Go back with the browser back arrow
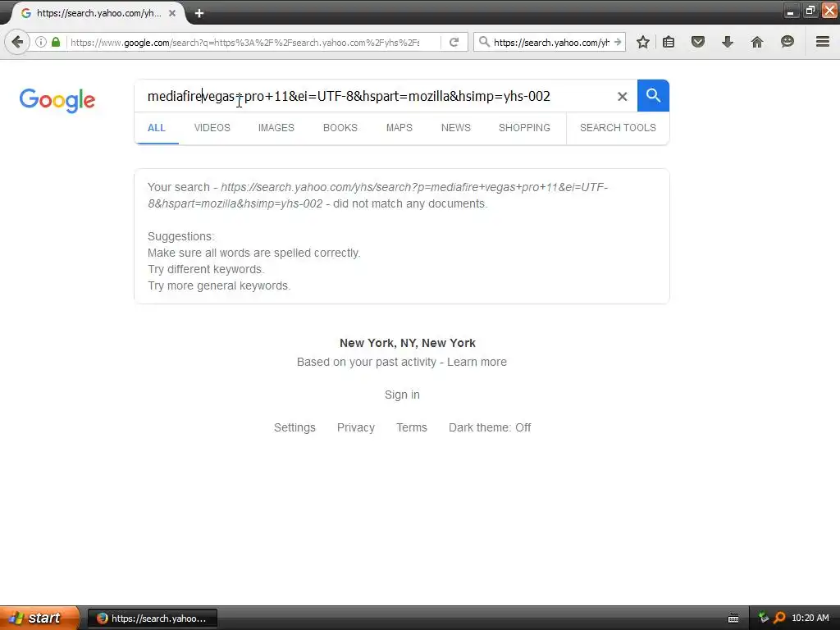Image resolution: width=840 pixels, height=630 pixels. (16, 42)
